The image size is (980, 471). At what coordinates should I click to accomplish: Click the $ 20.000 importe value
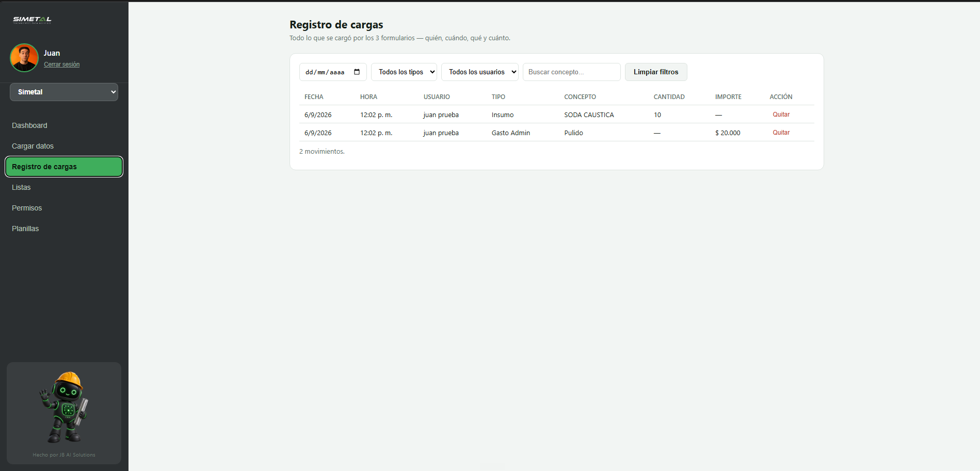tap(728, 133)
